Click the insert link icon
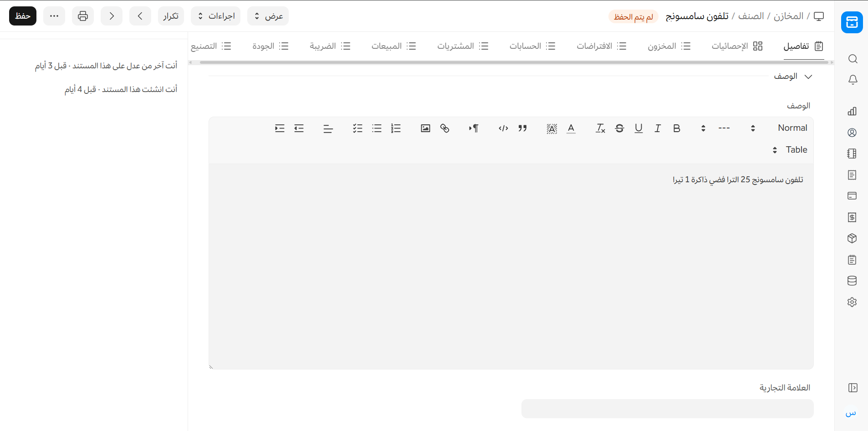868x431 pixels. tap(444, 128)
